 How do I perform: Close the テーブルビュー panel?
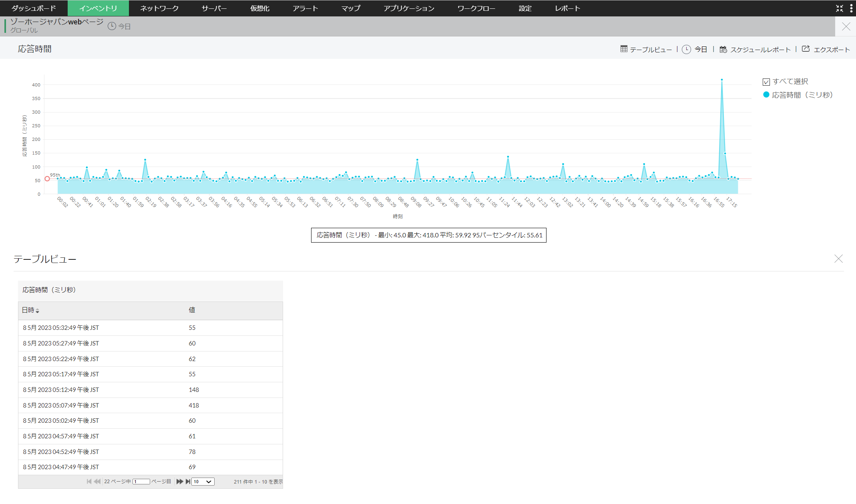[838, 259]
